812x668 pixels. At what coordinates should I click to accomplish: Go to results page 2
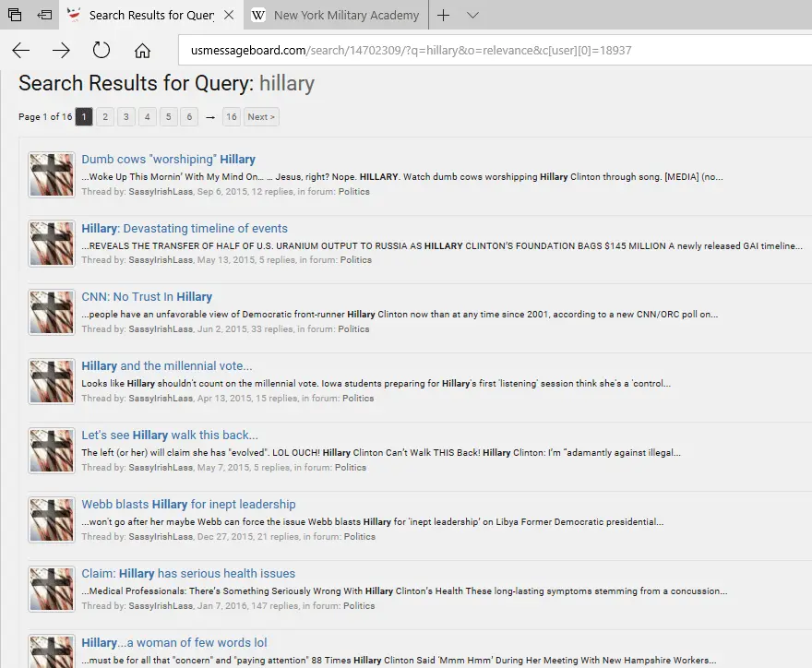point(105,117)
